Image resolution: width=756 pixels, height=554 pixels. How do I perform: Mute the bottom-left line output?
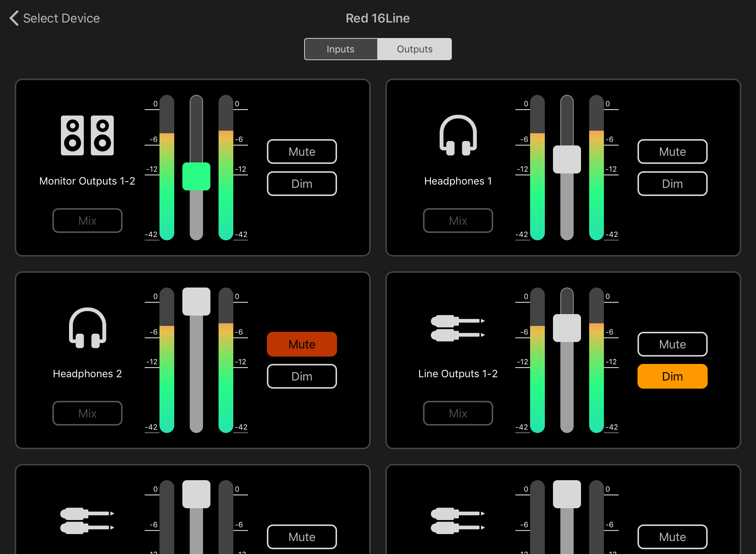pos(302,537)
